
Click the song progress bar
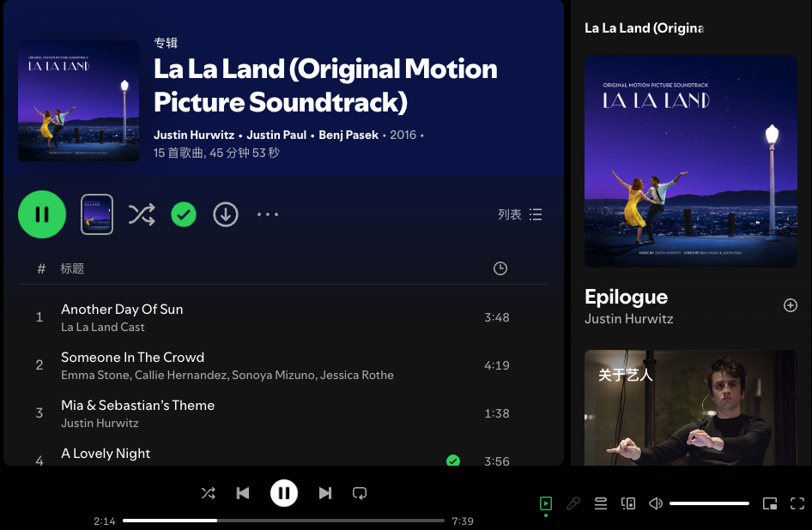click(283, 521)
